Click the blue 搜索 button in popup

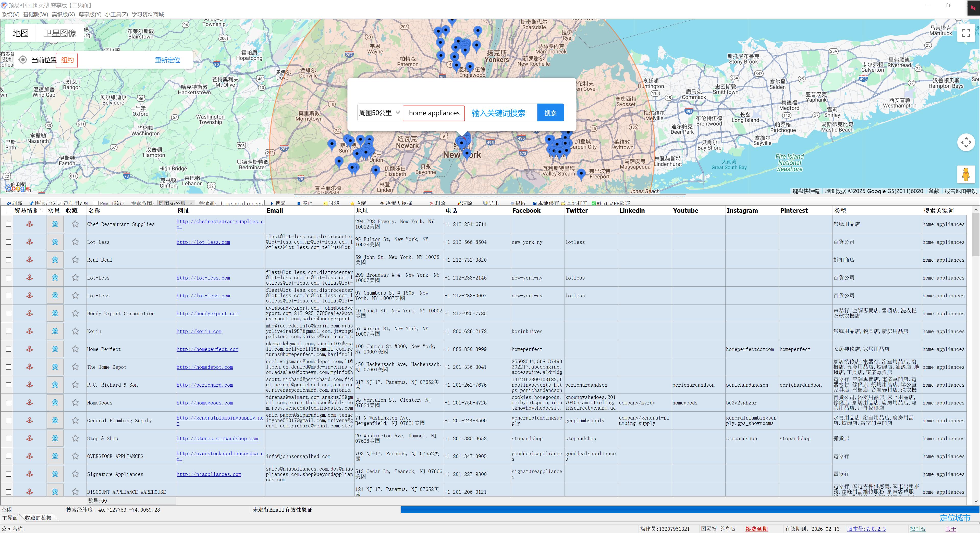(550, 113)
